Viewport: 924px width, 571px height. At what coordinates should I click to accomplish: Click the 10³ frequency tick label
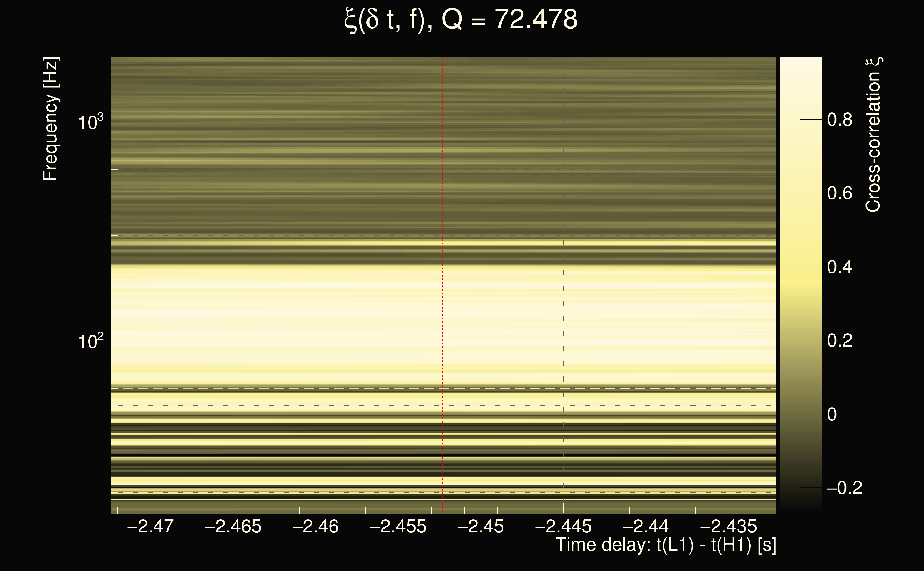click(90, 122)
